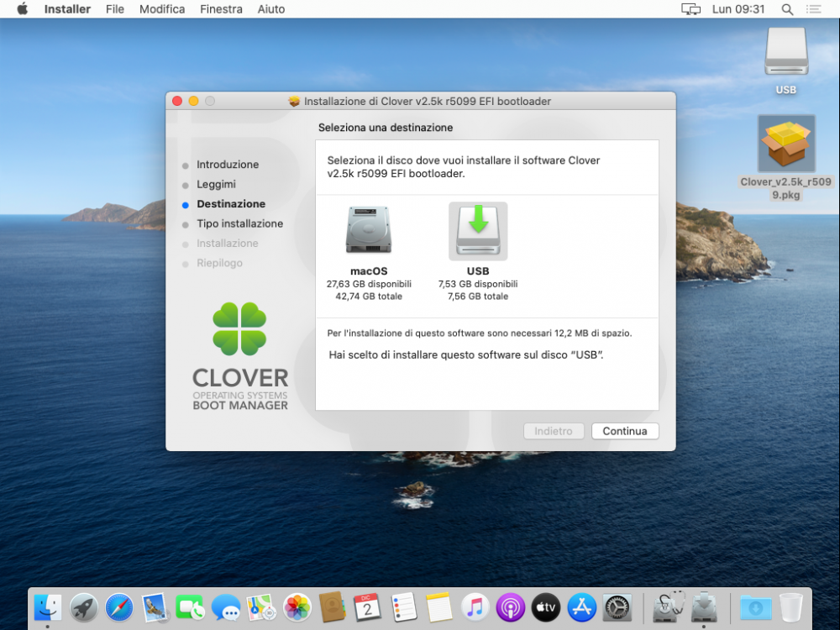Screen dimensions: 840x630
Task: Open Podcasts from the Dock
Action: point(511,607)
